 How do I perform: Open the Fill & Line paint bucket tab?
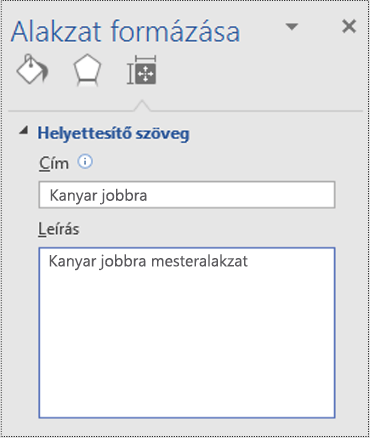coord(32,70)
